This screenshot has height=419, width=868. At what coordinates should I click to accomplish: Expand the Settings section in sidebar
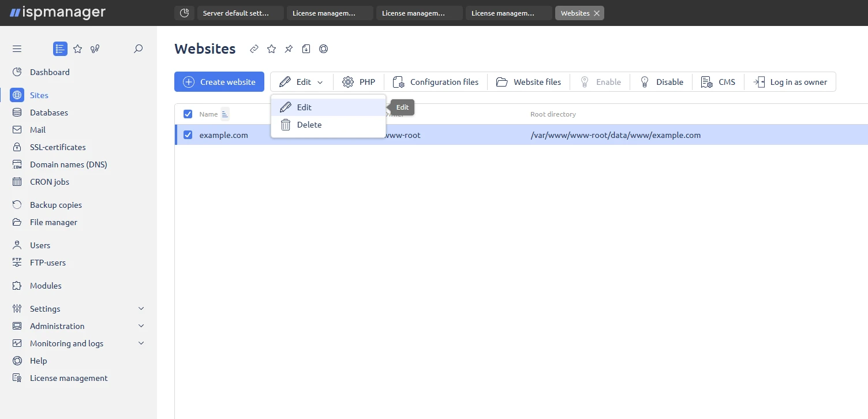coord(141,309)
